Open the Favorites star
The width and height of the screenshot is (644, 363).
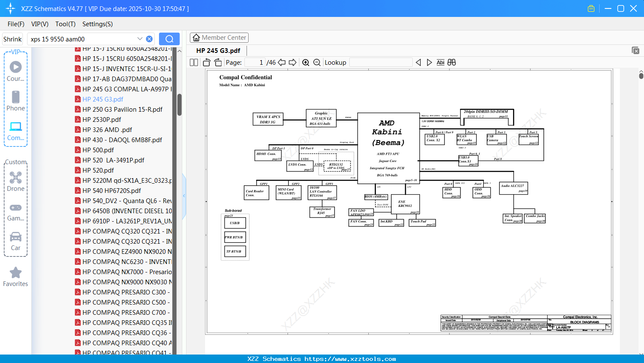pyautogui.click(x=16, y=277)
